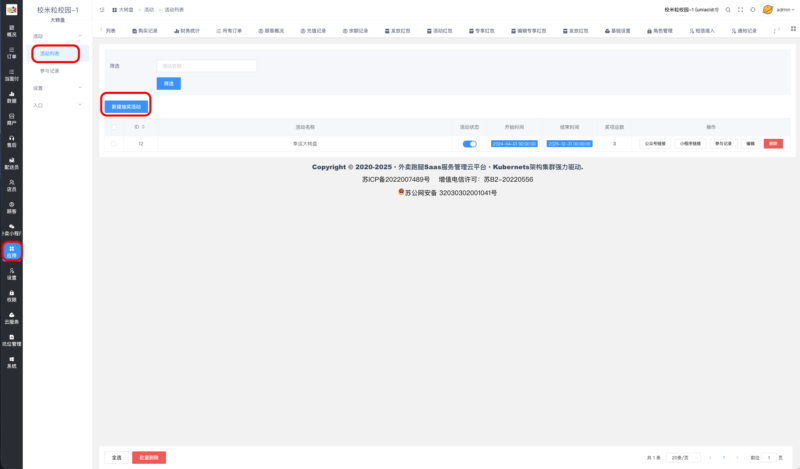
Task: Tick the checkbox for row ID 12
Action: (x=114, y=144)
